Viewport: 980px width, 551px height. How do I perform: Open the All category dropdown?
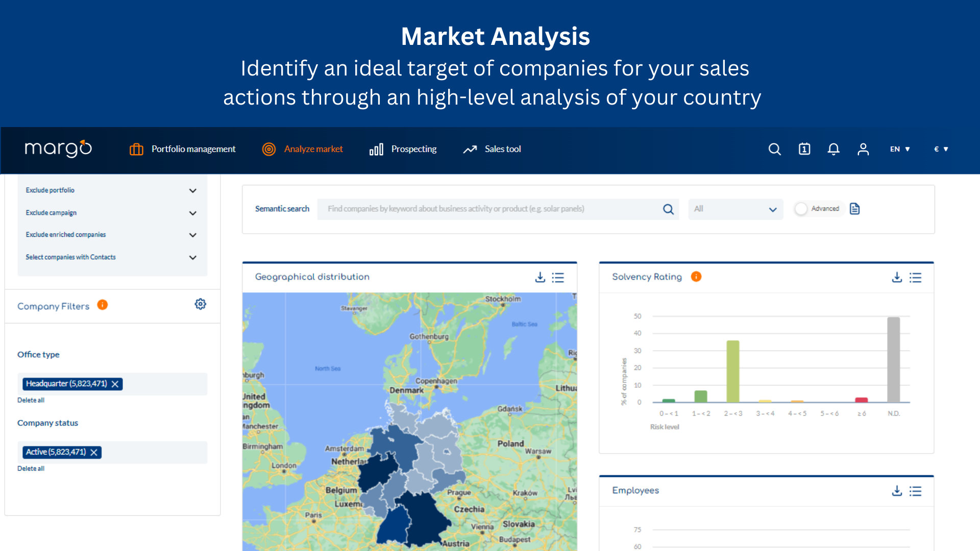(735, 209)
